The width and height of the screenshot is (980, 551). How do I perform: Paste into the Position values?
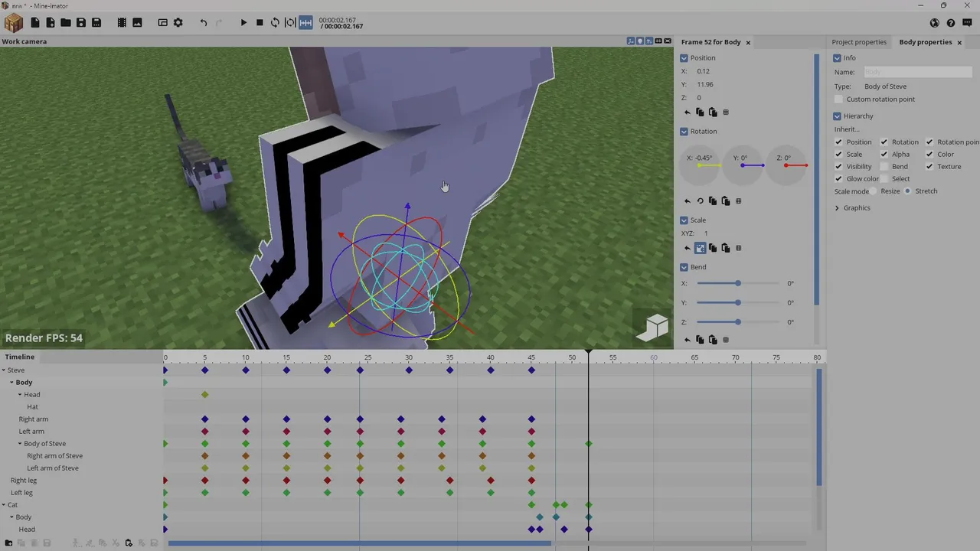713,112
